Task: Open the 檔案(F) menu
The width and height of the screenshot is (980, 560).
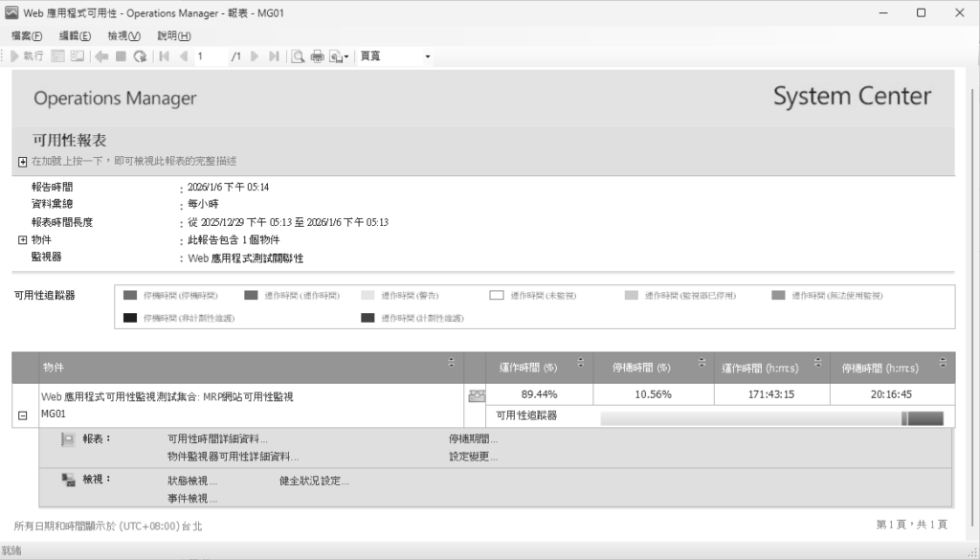Action: (27, 35)
